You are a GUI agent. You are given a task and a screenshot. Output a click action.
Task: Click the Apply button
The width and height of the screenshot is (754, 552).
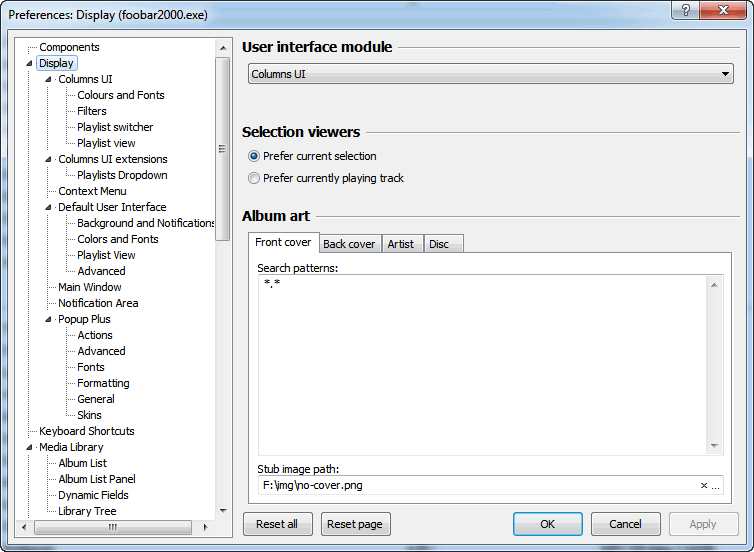point(704,524)
